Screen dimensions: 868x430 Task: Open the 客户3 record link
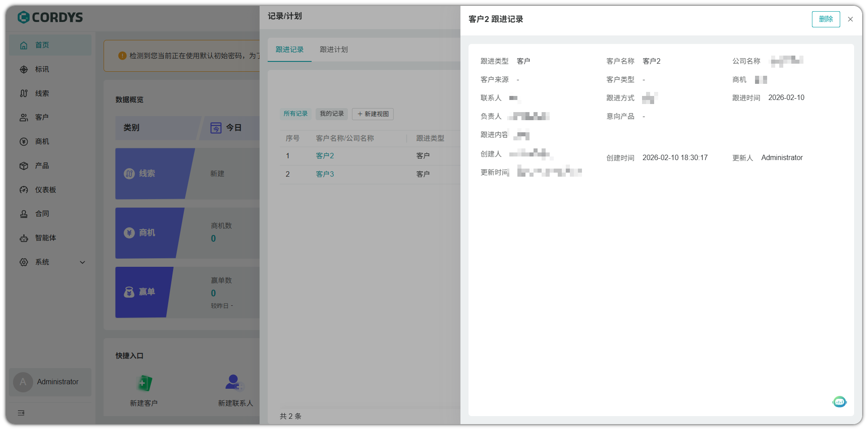coord(325,174)
